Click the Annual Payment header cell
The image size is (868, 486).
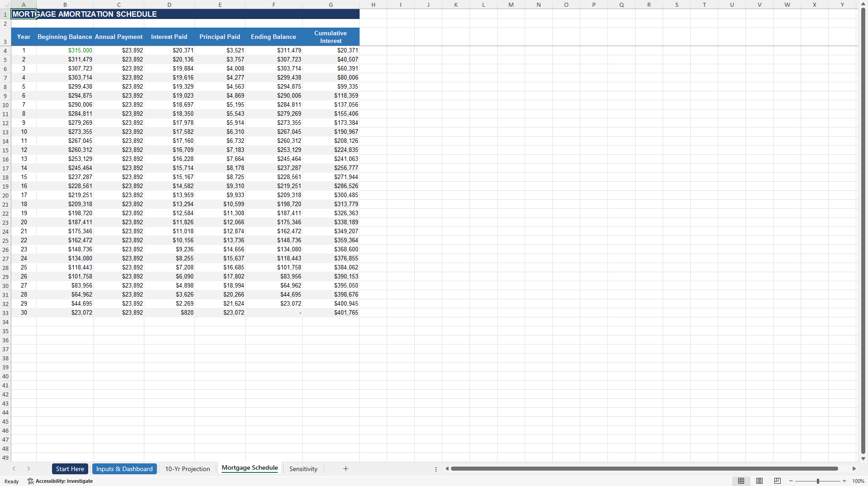click(x=119, y=37)
